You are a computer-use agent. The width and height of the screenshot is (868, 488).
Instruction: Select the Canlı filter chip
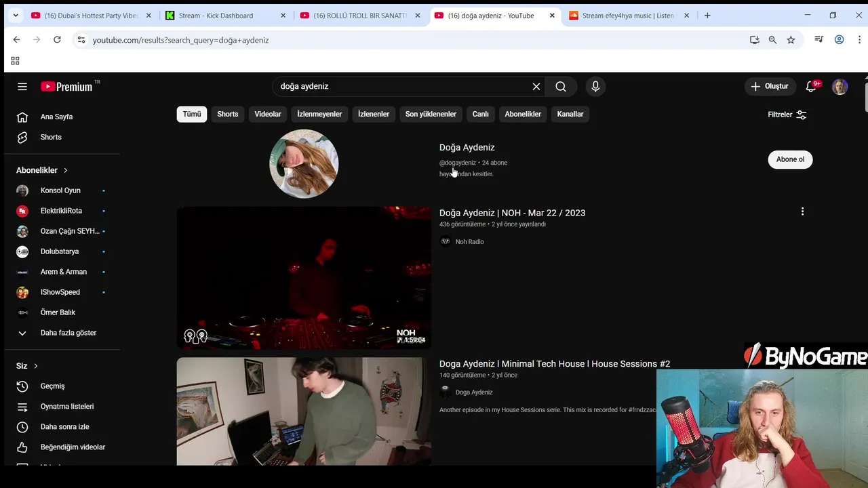[x=481, y=114]
